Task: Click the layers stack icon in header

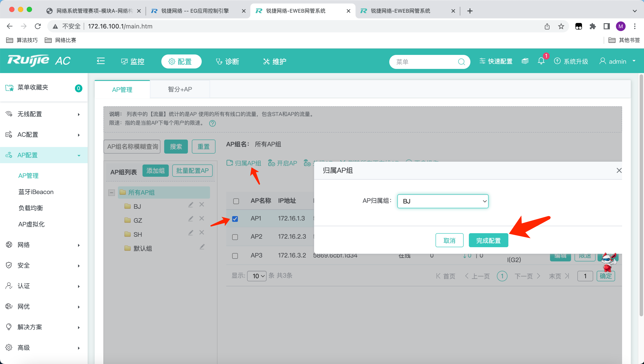Action: 525,61
